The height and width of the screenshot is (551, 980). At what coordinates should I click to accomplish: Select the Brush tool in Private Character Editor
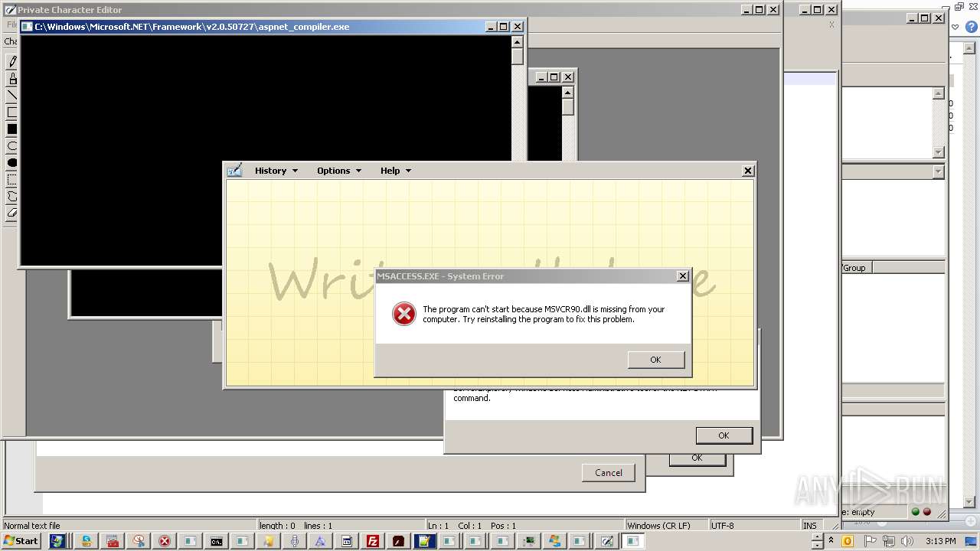pyautogui.click(x=11, y=79)
